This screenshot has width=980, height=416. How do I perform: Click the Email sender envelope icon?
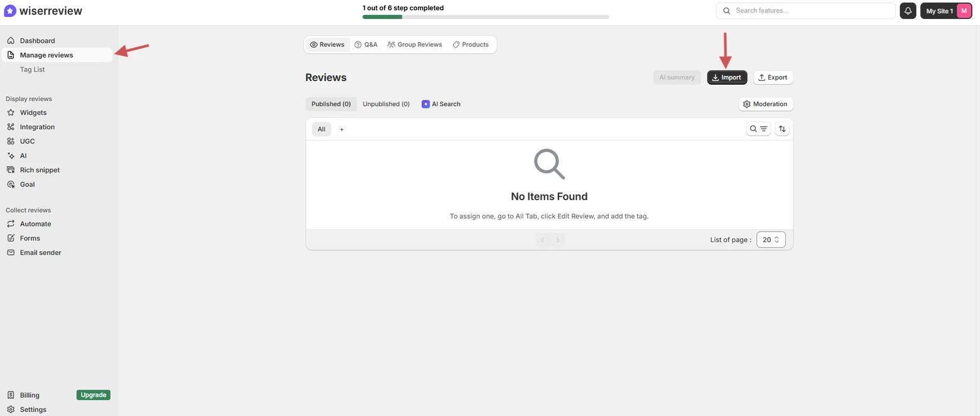(11, 252)
